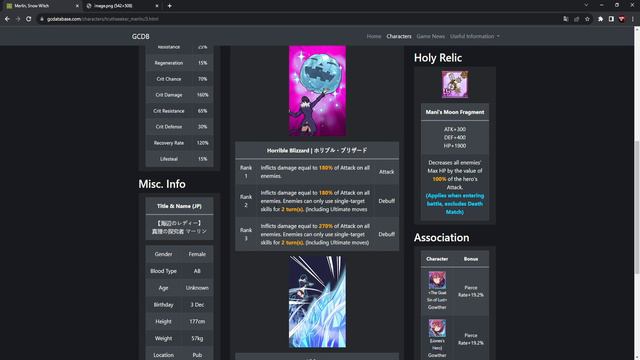Expand the tab search chevron

(586, 5)
